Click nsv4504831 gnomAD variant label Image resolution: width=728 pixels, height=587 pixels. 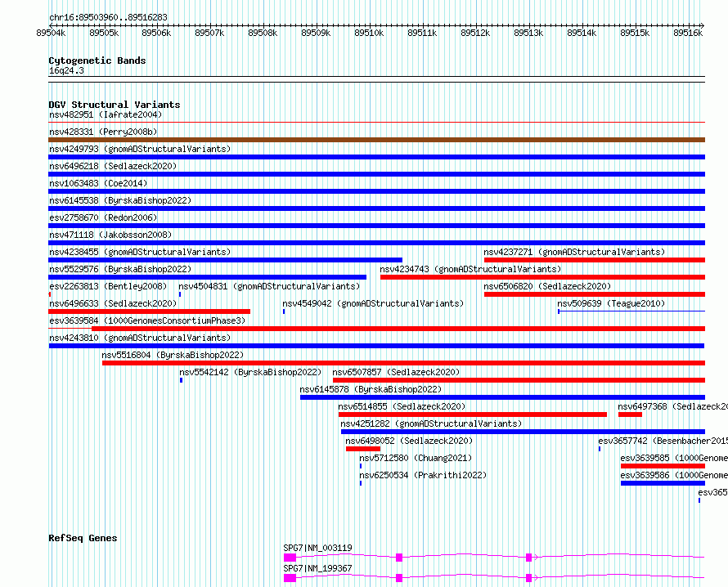tap(269, 286)
